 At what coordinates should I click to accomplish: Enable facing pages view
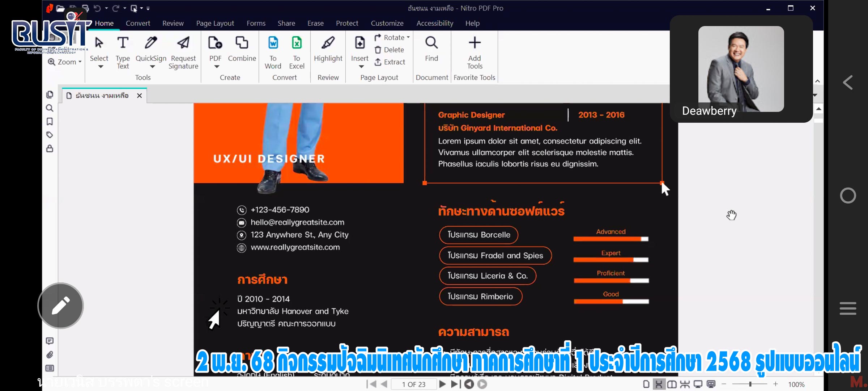tap(672, 384)
